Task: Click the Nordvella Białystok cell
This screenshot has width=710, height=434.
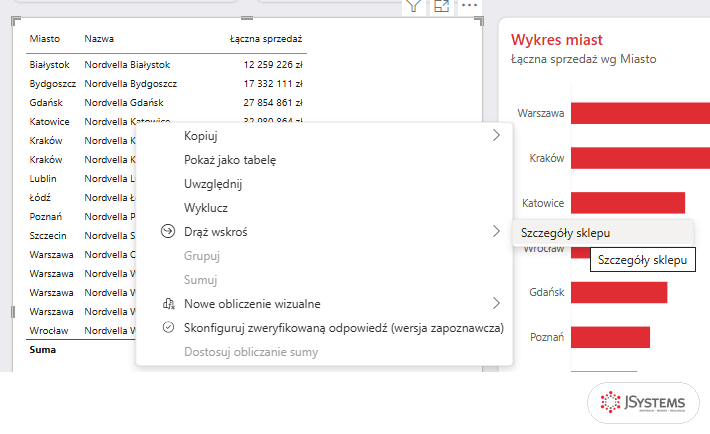Action: (127, 65)
